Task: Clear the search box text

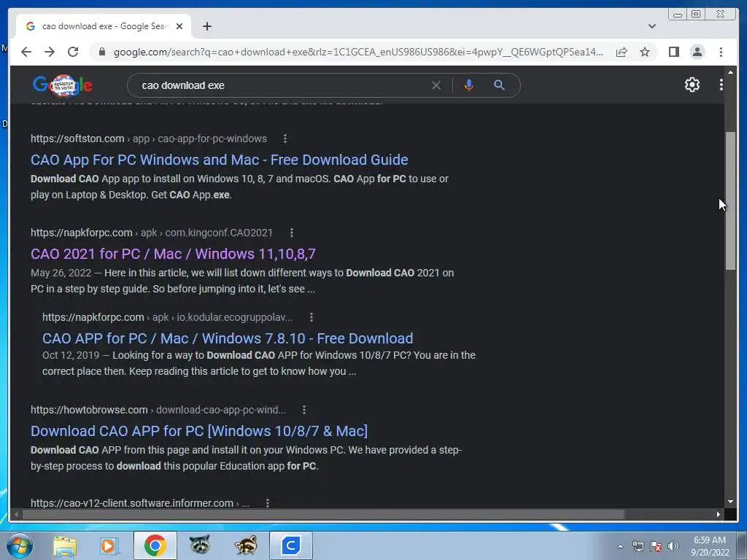Action: coord(436,85)
